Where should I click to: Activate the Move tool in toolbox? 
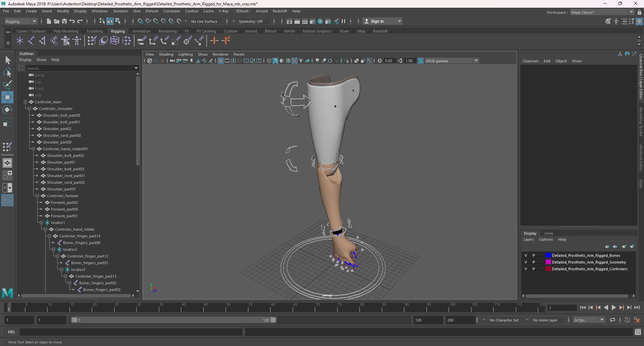(7, 97)
